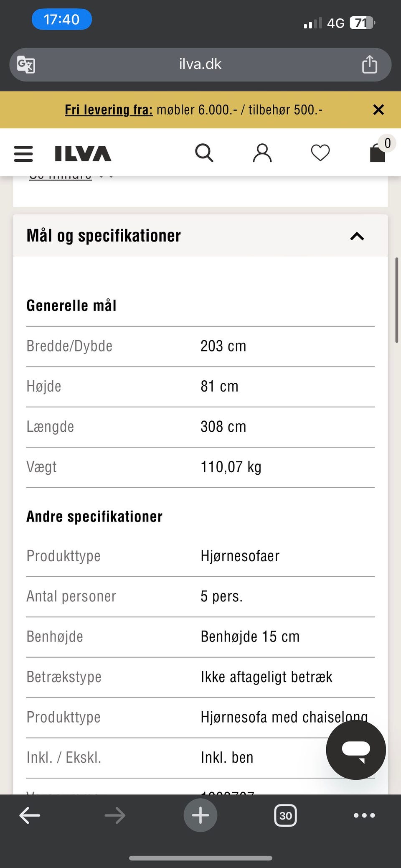Tap the ilva.dk address bar
This screenshot has width=401, height=868.
[199, 64]
